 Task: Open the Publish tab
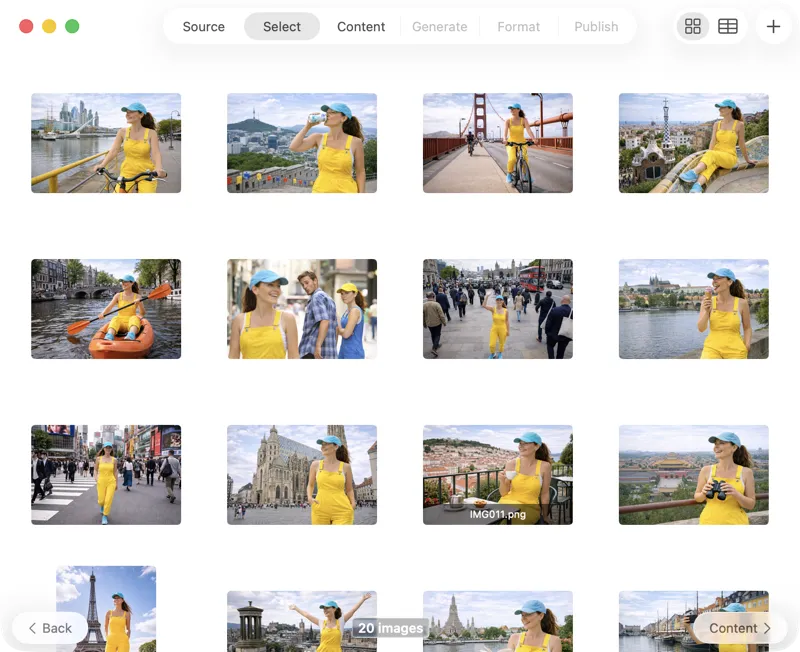coord(596,27)
